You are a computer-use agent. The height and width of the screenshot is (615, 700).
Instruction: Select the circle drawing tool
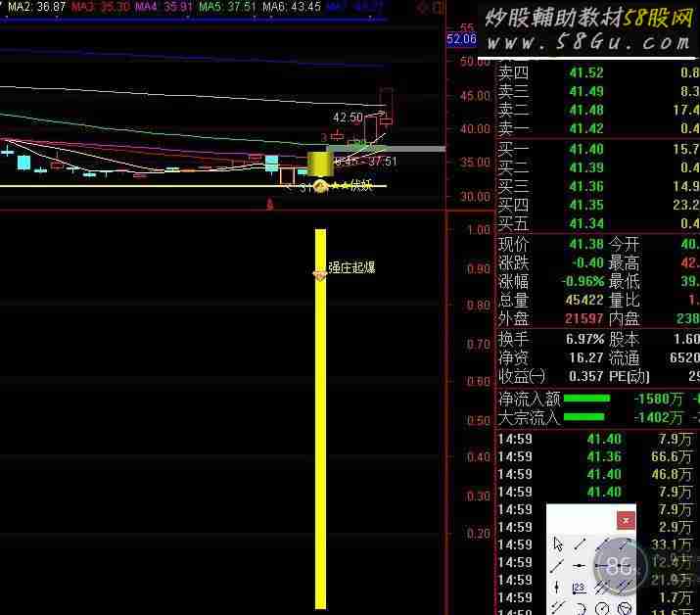602,608
